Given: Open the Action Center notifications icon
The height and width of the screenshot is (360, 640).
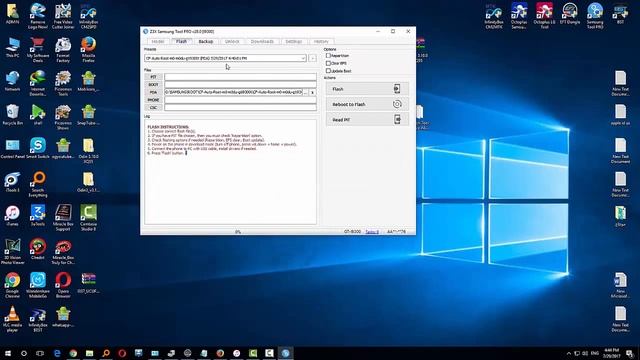Looking at the screenshot, I should click(630, 353).
